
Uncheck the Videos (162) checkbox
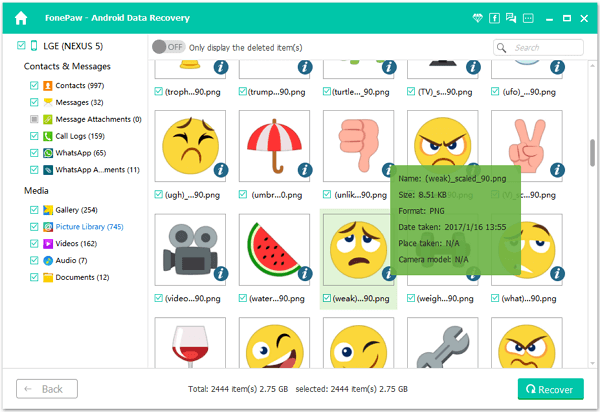[34, 243]
